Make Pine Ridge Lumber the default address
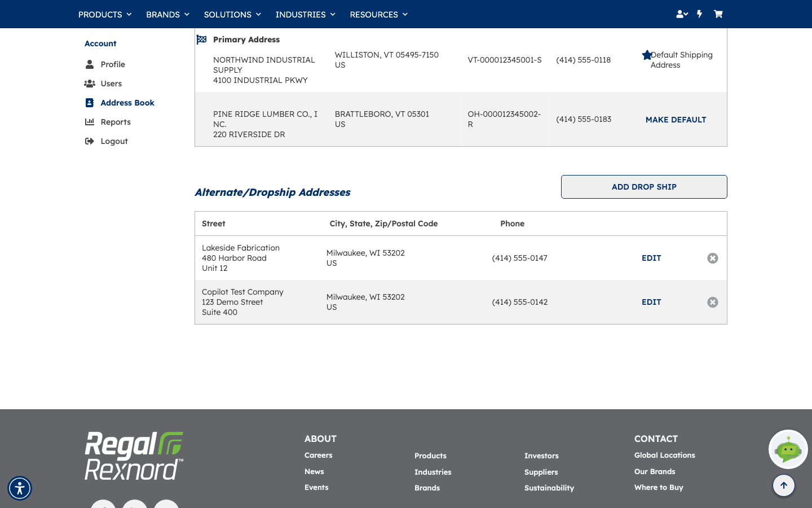Screen dimensions: 812x508 tap(676, 120)
